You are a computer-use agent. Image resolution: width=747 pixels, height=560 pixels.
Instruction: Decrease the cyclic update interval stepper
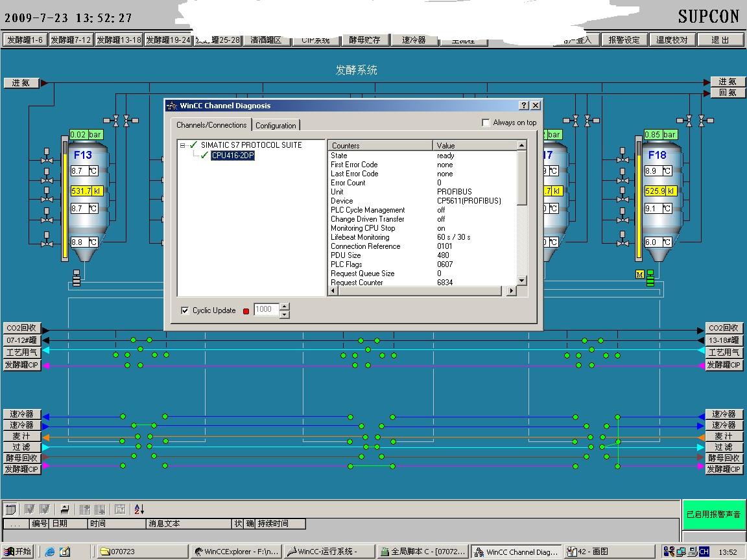pos(285,314)
